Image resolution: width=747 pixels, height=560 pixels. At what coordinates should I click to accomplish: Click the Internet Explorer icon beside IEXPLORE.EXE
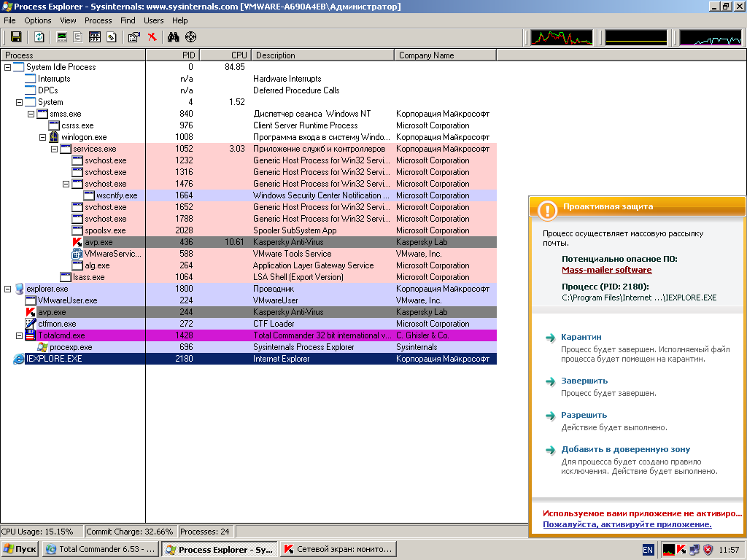(18, 359)
